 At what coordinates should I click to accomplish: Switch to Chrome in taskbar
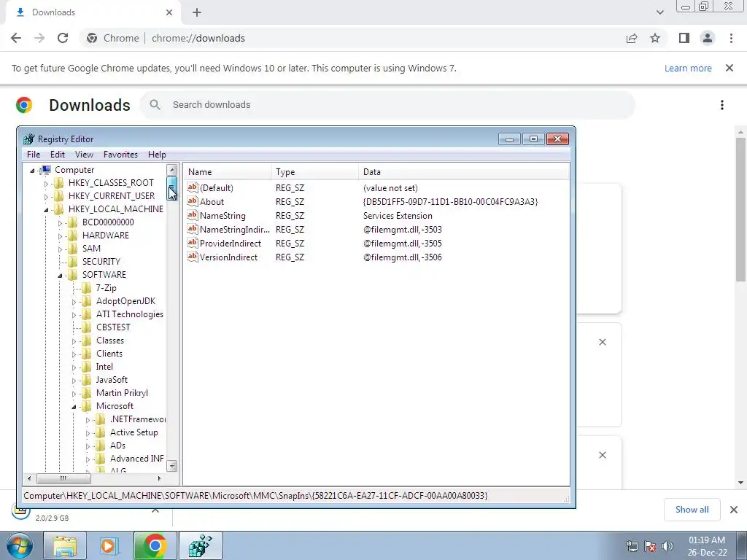point(155,545)
